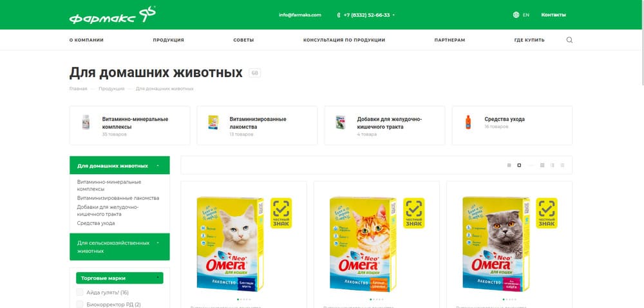Collapse the Торговые марки filter section
The image size is (644, 308).
(158, 278)
